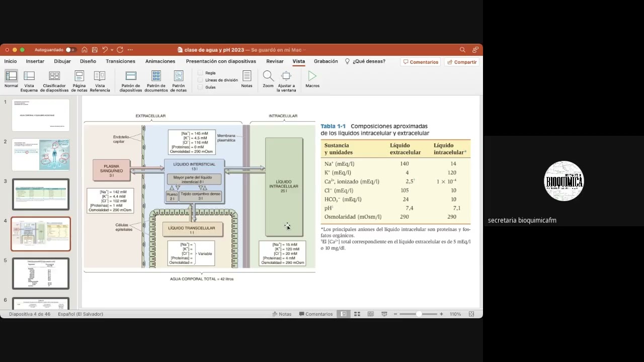Select slide 6 thumbnail
The image size is (644, 362).
[41, 304]
